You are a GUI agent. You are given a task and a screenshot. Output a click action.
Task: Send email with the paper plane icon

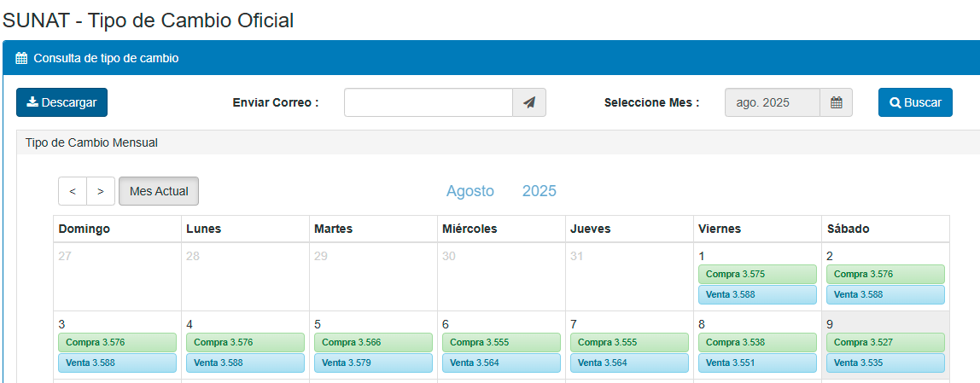click(529, 102)
